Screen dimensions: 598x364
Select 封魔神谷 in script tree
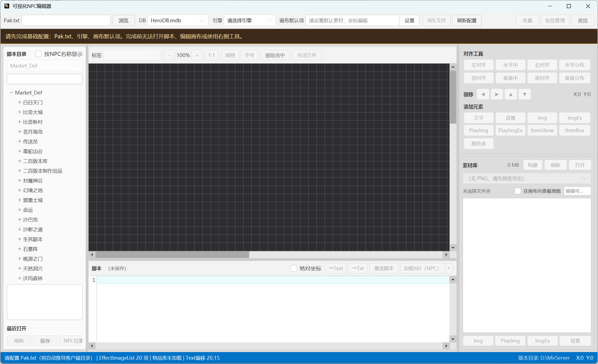click(x=33, y=181)
